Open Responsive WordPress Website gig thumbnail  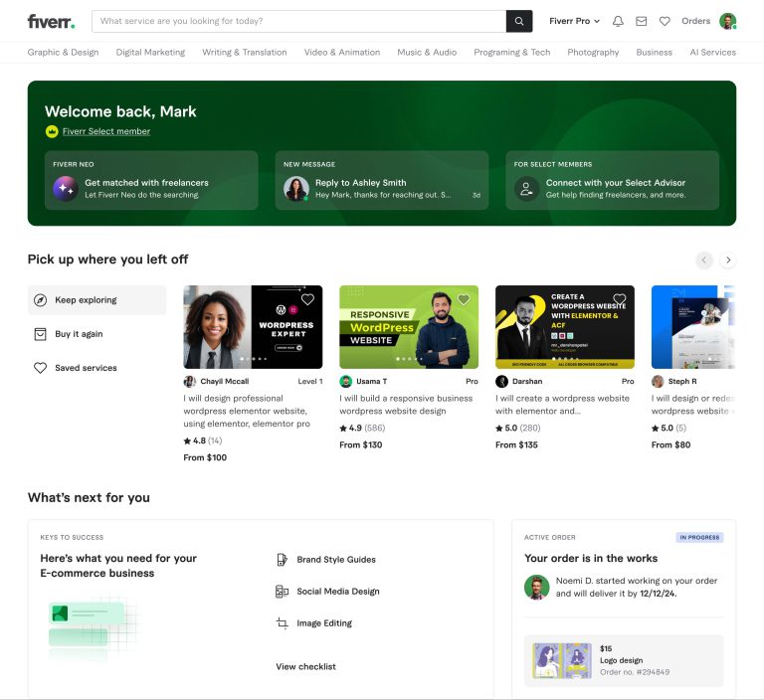coord(409,327)
